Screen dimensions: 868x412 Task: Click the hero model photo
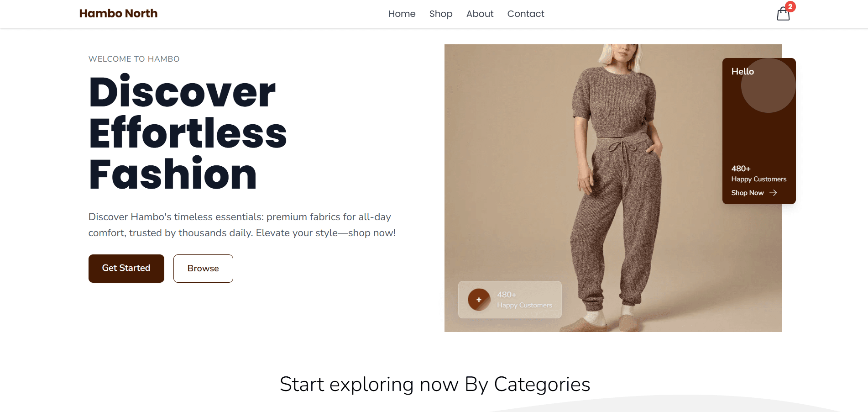(x=613, y=188)
